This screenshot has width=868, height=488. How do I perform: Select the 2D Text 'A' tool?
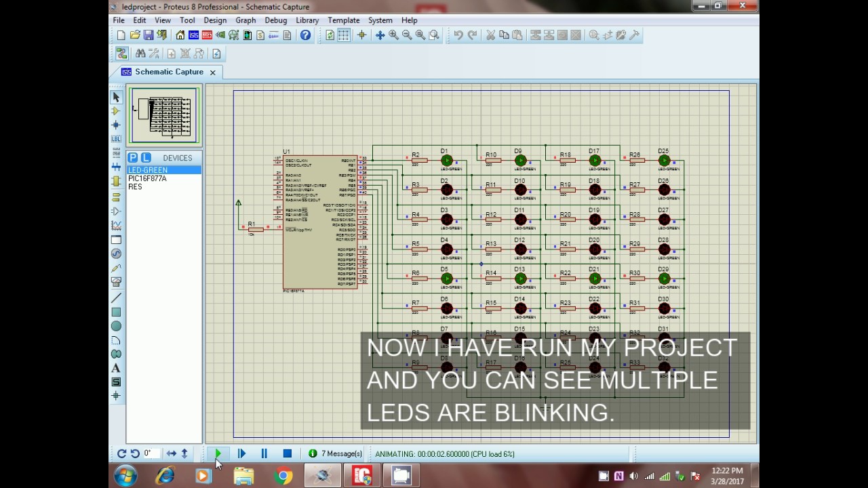pyautogui.click(x=116, y=368)
